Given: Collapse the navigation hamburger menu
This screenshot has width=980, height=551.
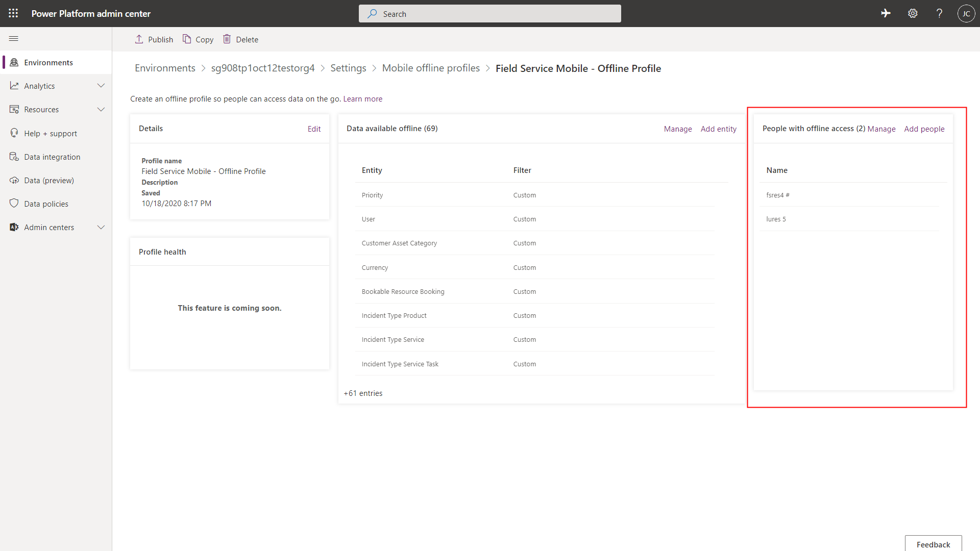Looking at the screenshot, I should coord(14,39).
